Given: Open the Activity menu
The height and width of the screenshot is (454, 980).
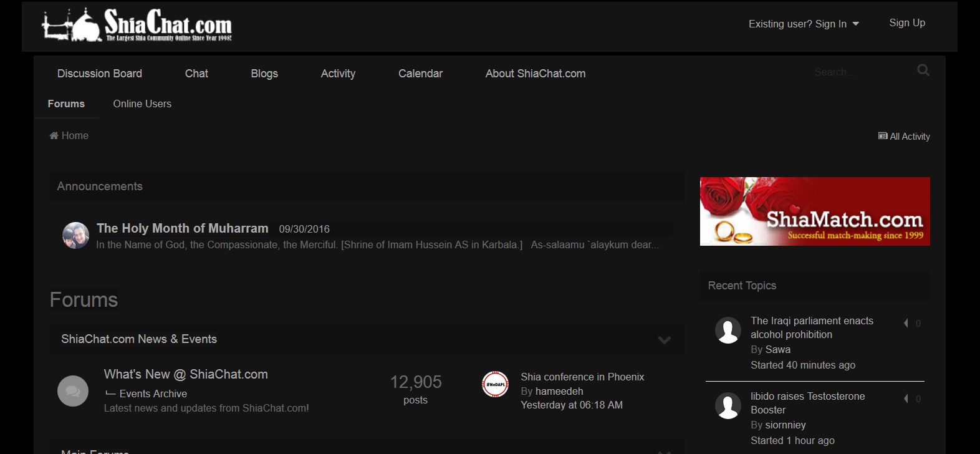Looking at the screenshot, I should pos(338,74).
